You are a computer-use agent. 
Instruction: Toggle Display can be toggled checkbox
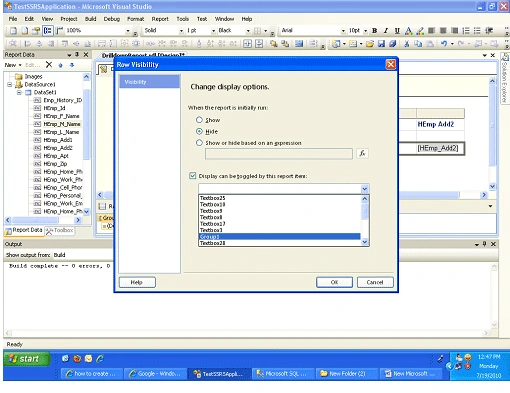[193, 176]
